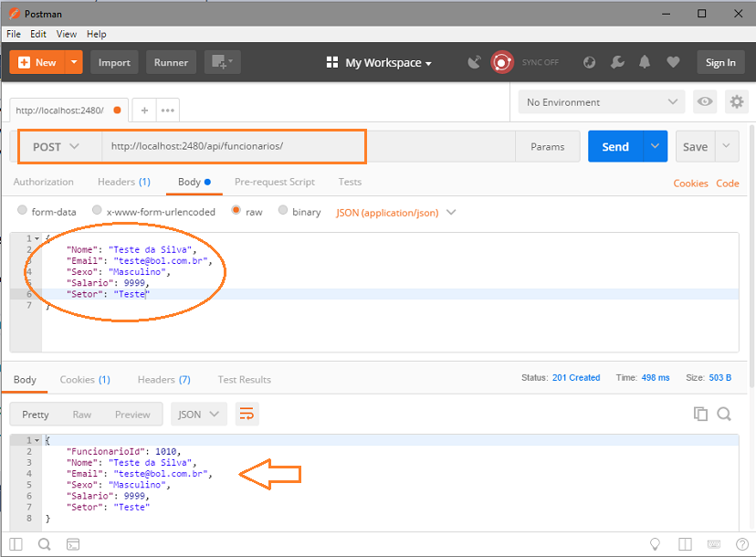
Task: Add a new request tab with plus
Action: (x=144, y=110)
